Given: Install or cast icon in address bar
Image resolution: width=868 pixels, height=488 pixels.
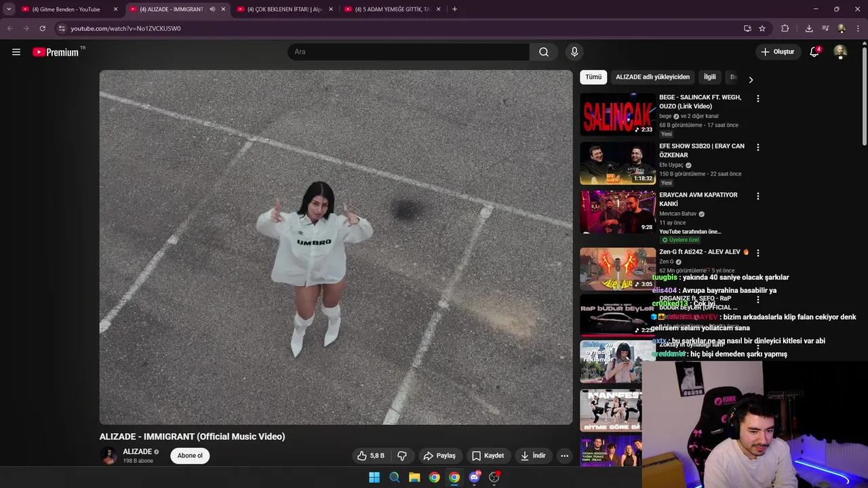Looking at the screenshot, I should tap(747, 28).
